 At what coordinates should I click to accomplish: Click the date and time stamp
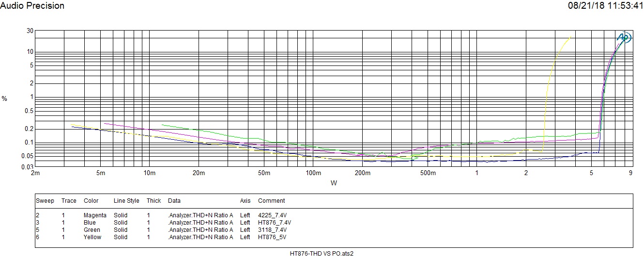pos(605,6)
